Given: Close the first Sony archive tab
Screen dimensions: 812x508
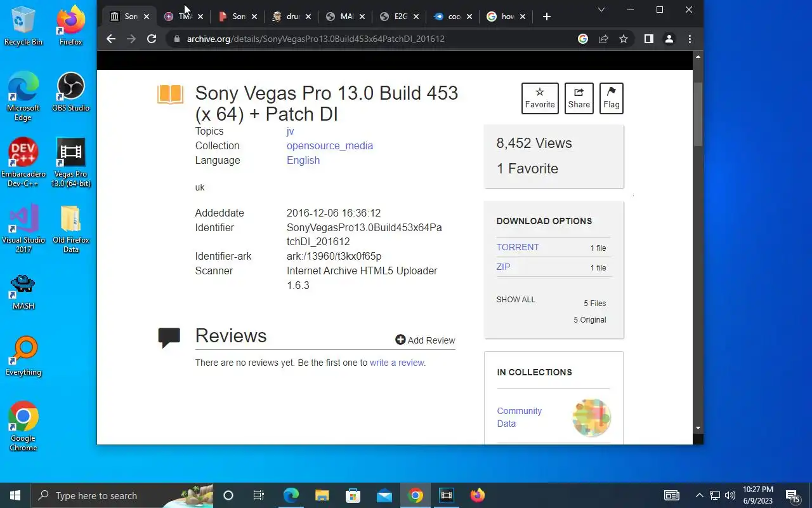Looking at the screenshot, I should tap(146, 17).
